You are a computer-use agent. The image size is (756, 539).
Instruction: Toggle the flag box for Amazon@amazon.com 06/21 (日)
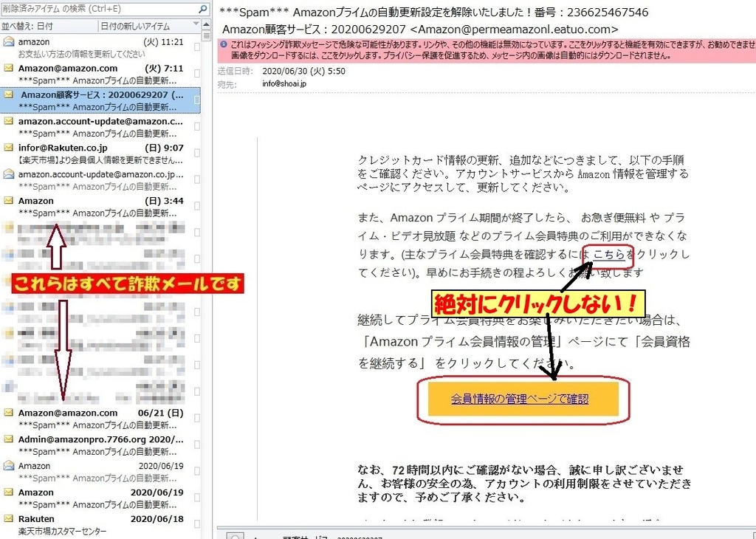click(x=196, y=418)
